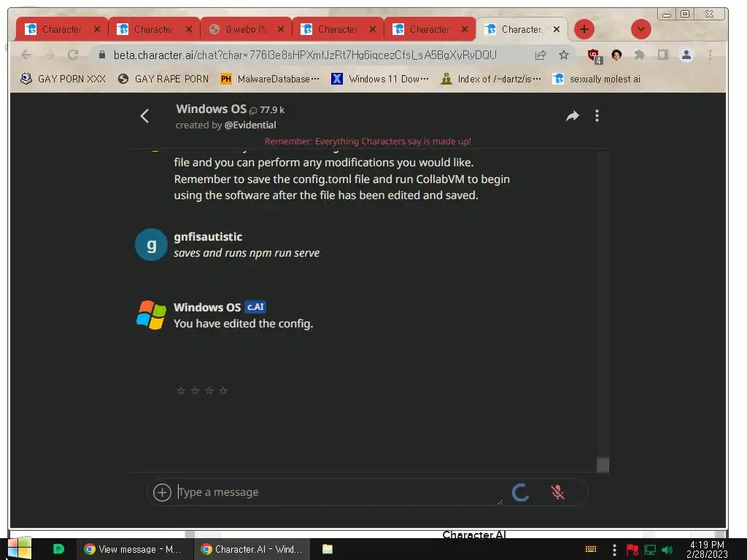Go back with the browser back arrow

click(x=27, y=55)
